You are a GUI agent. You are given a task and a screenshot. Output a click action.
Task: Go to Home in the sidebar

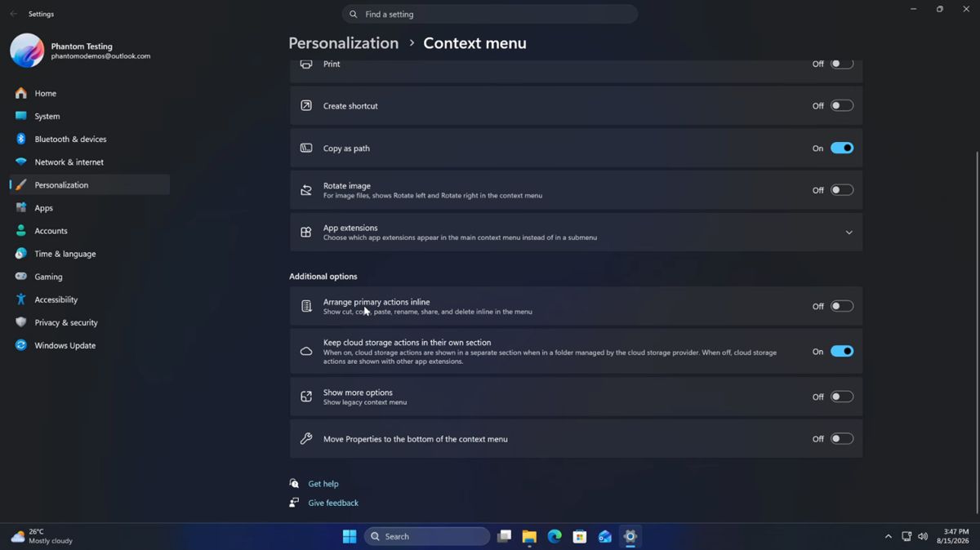click(90, 93)
